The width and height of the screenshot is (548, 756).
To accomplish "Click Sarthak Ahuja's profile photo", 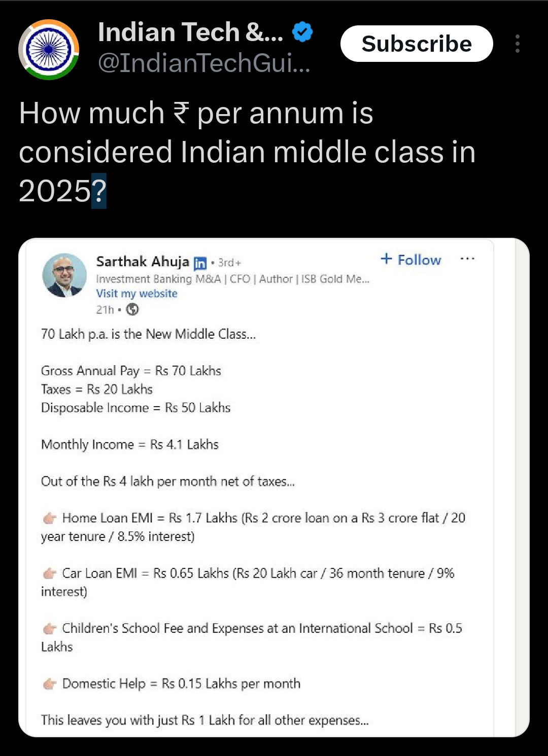I will pos(64,275).
